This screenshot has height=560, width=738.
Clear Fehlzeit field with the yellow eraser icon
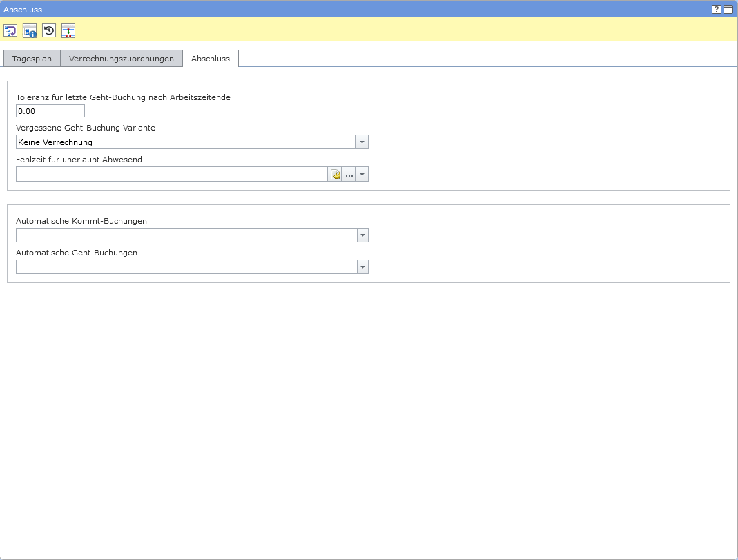click(x=336, y=175)
